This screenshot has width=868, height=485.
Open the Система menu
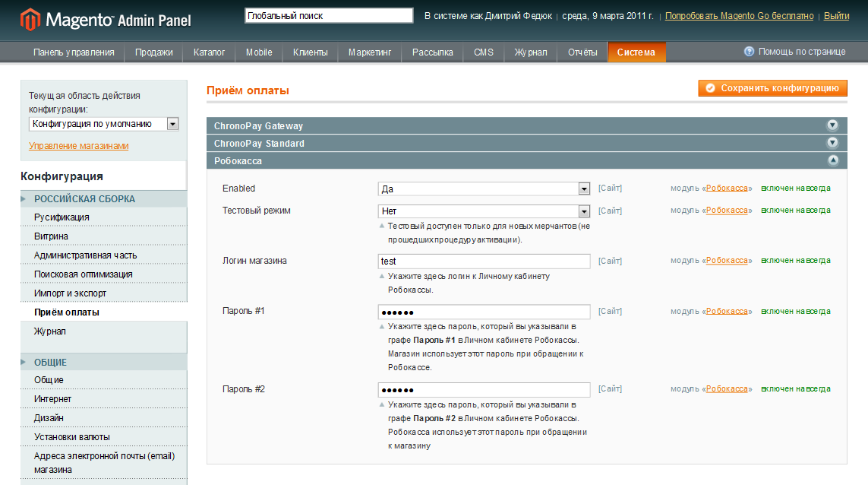coord(636,52)
